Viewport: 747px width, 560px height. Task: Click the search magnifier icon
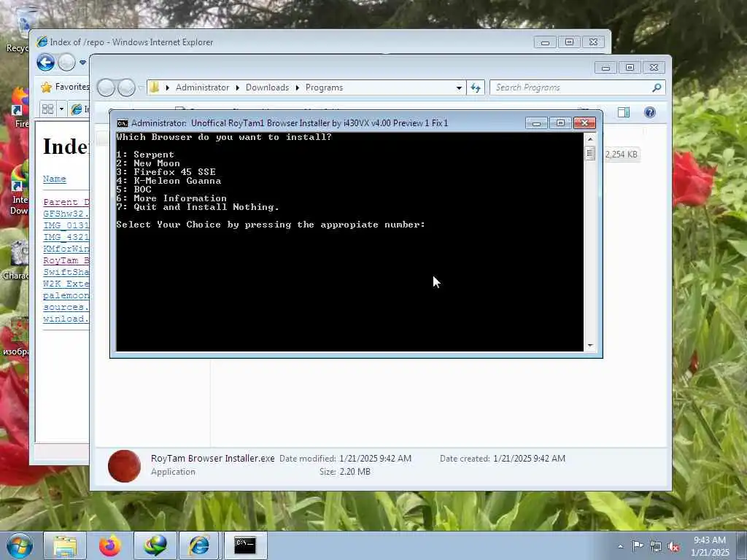(x=657, y=87)
